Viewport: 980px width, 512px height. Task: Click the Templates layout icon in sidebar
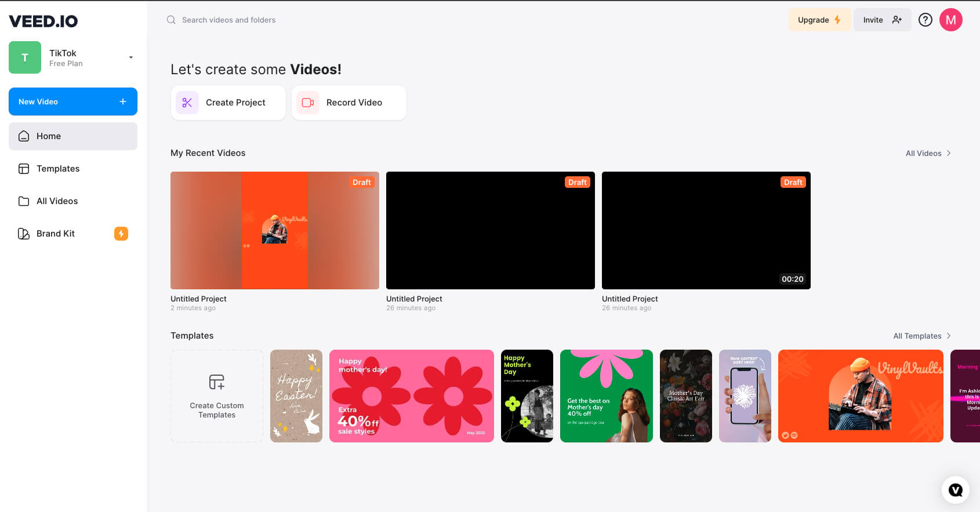(24, 169)
